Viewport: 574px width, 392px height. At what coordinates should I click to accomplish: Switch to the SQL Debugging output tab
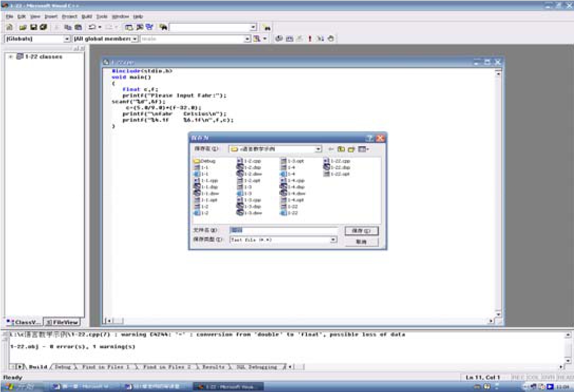(x=256, y=367)
